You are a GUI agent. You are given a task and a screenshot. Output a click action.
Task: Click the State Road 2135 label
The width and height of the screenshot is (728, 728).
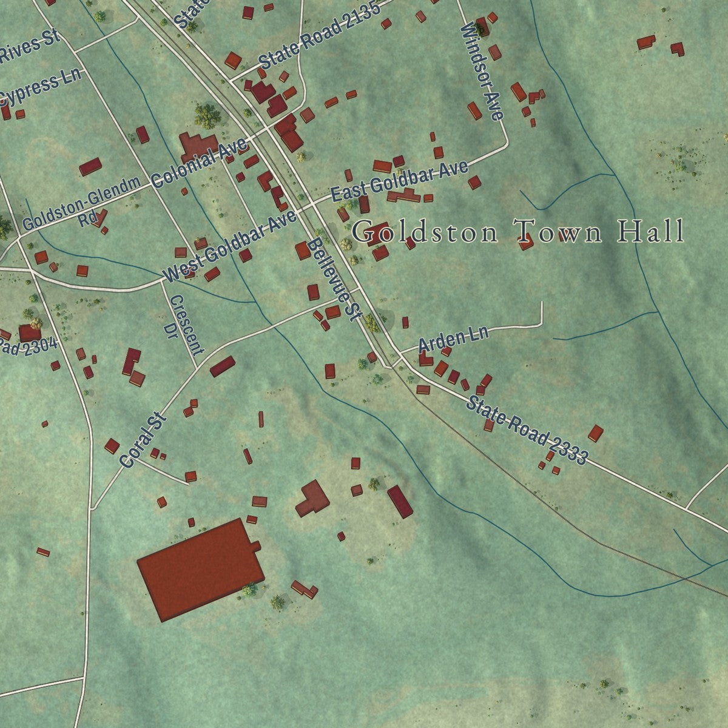(320, 36)
